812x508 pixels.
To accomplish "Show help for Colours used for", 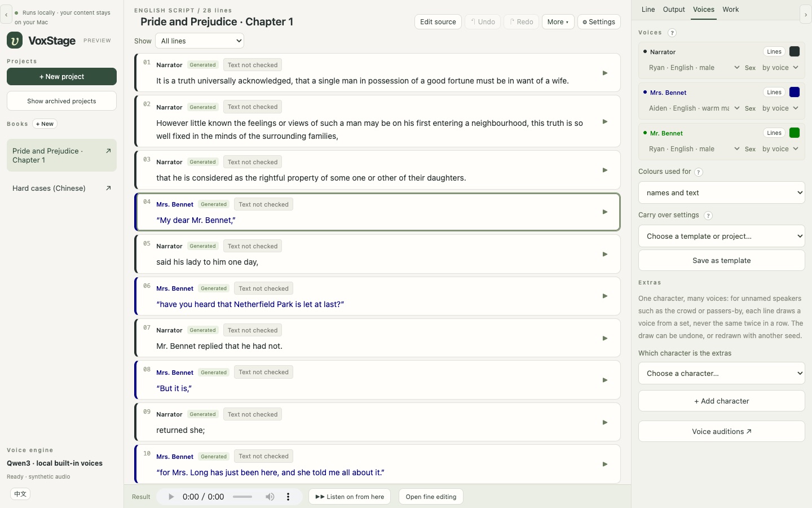I will coord(698,172).
